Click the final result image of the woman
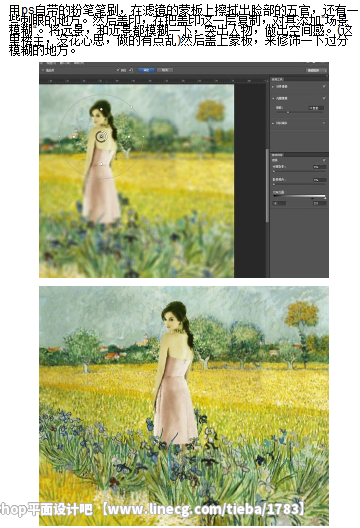The height and width of the screenshot is (528, 360). click(184, 405)
